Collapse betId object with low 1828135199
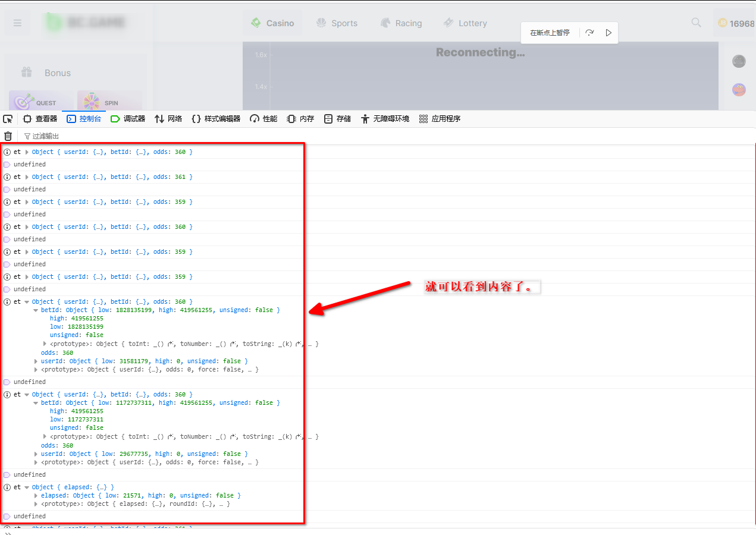The width and height of the screenshot is (756, 535). (36, 310)
